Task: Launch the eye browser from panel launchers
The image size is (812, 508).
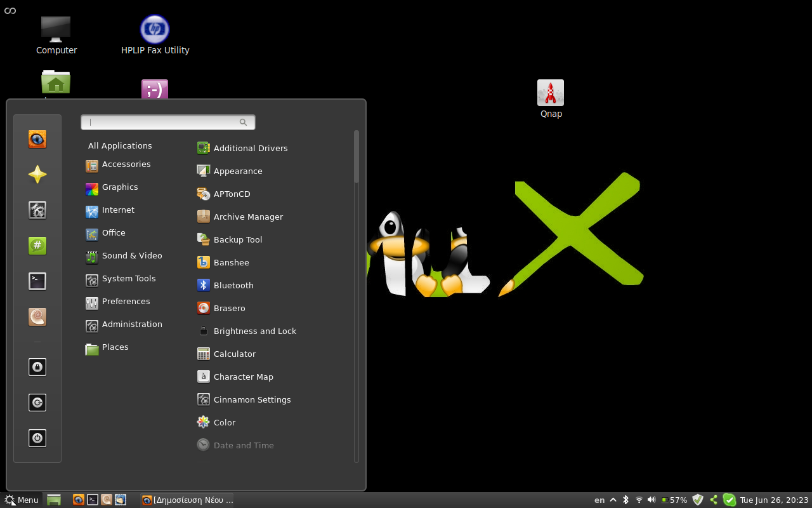Action: [78, 500]
